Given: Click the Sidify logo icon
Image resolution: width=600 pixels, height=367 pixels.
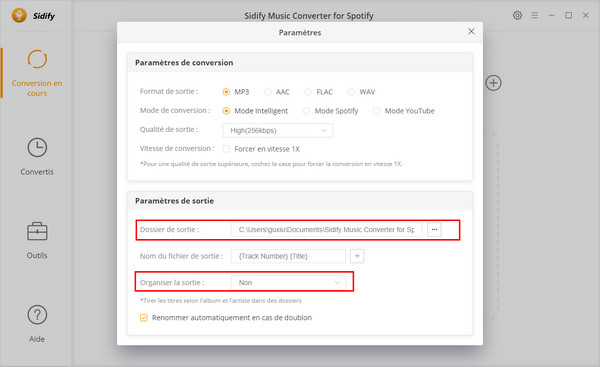Looking at the screenshot, I should coord(19,15).
